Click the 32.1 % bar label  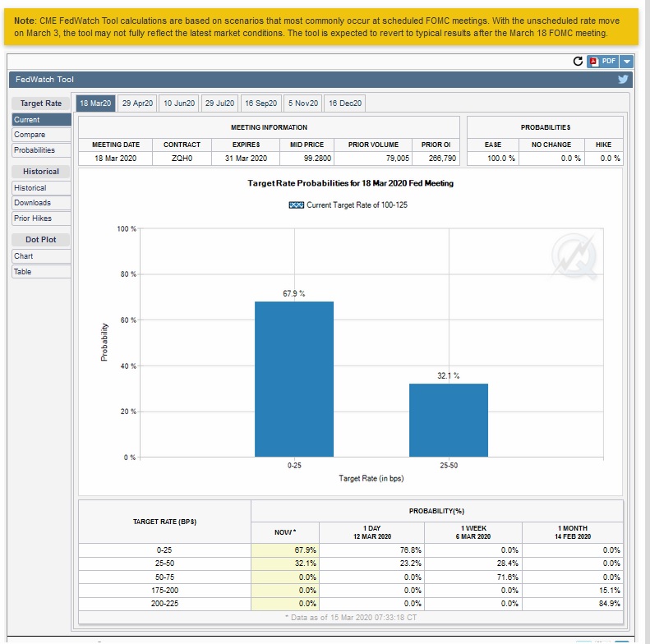(x=449, y=376)
